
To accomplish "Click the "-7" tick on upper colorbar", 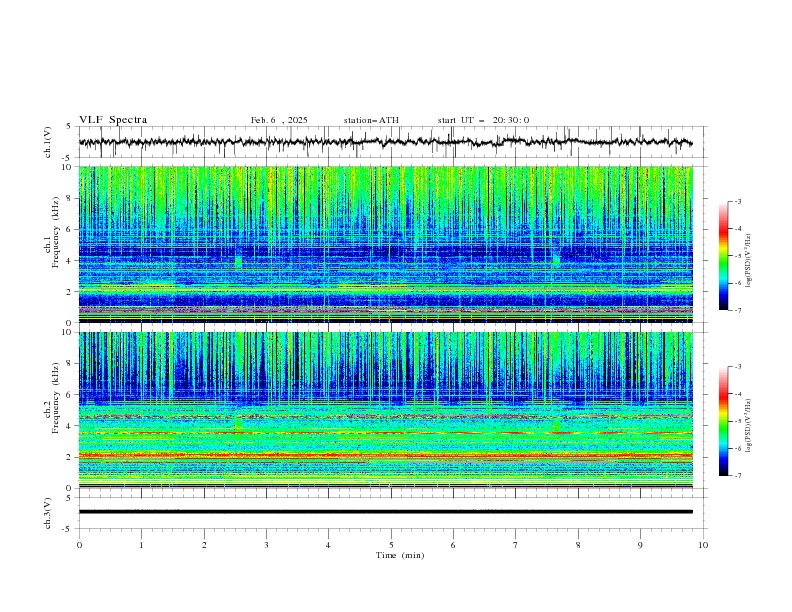I will click(737, 310).
